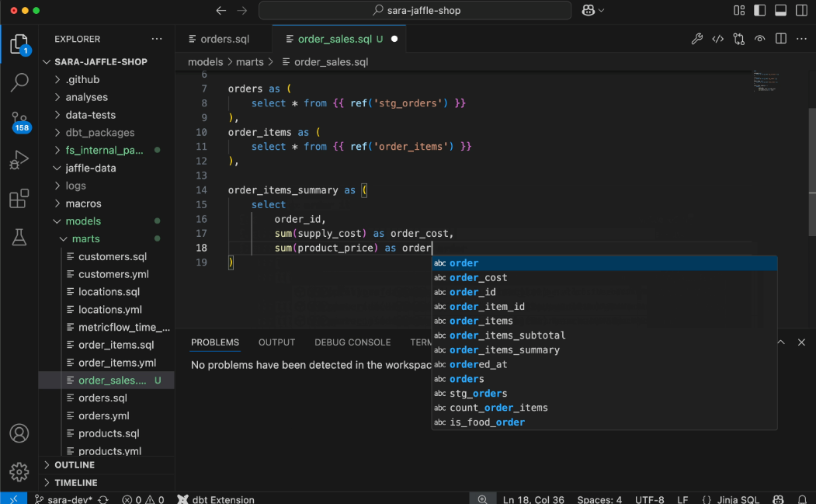Open the Testing flask view

coord(19,238)
